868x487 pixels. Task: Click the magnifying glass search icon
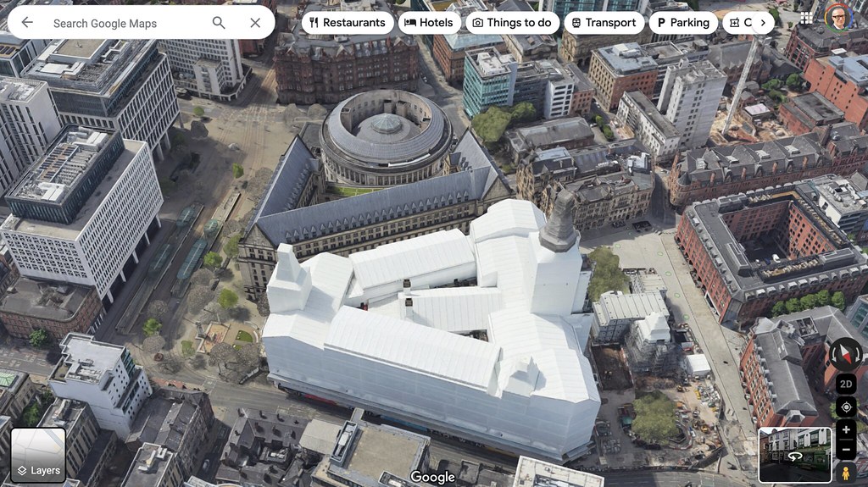tap(219, 23)
